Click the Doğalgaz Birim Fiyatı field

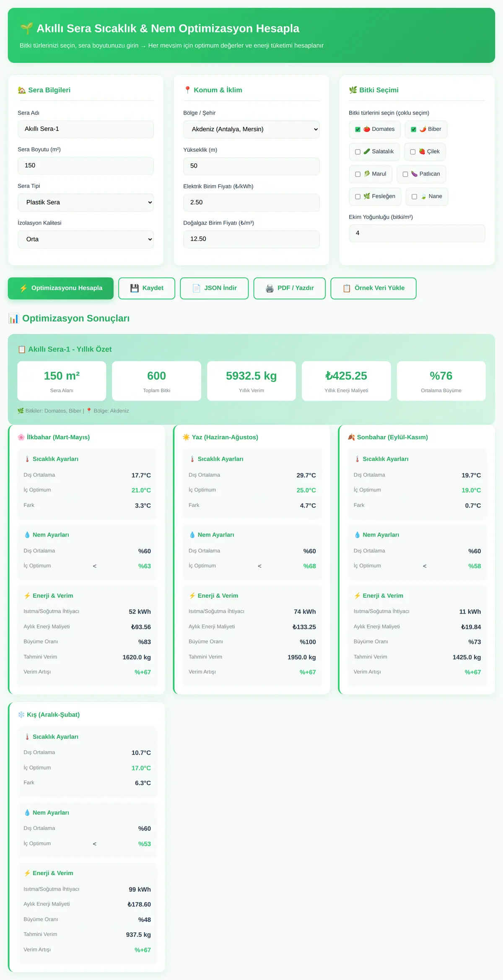coord(251,239)
